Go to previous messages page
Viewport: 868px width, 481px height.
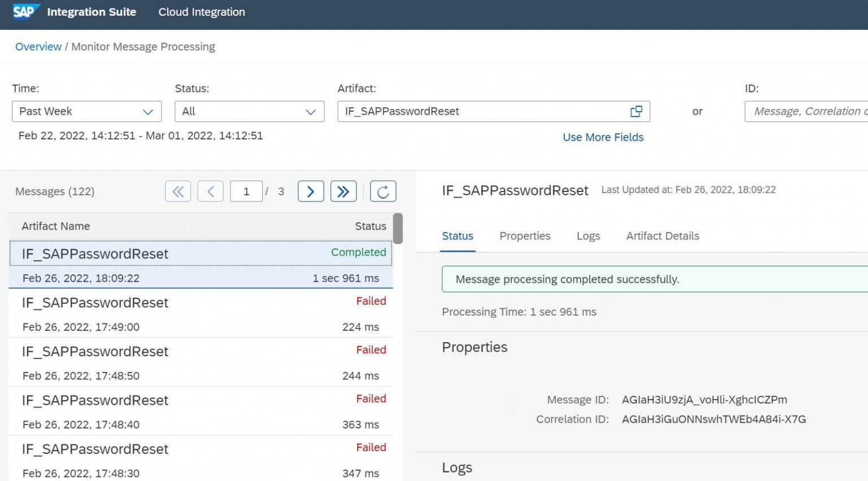point(210,191)
